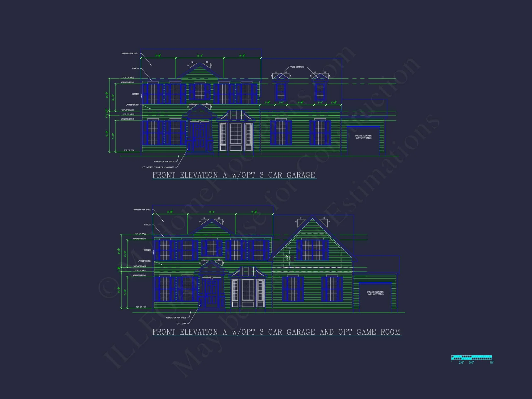Select the LAPPED SIDING label
This screenshot has height=399, width=532.
pos(132,105)
